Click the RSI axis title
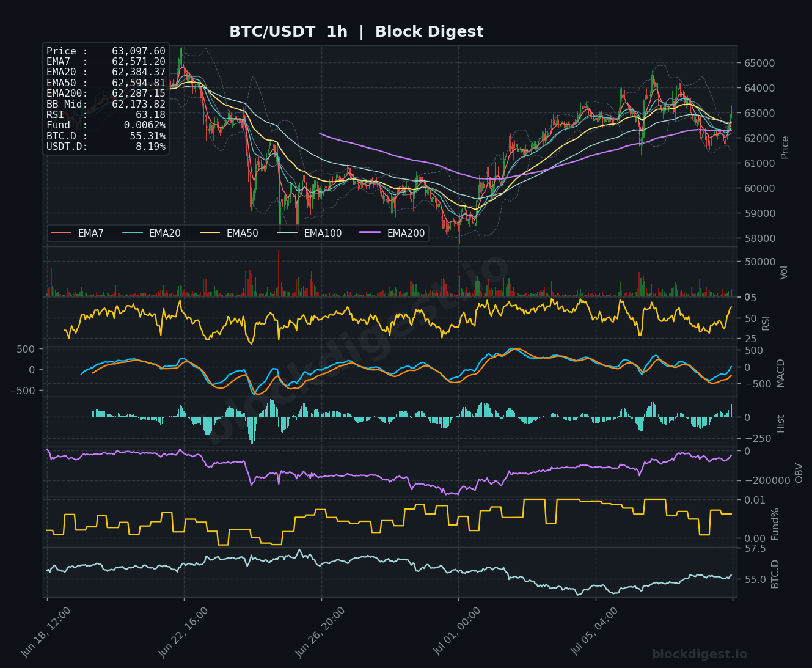 pyautogui.click(x=766, y=323)
